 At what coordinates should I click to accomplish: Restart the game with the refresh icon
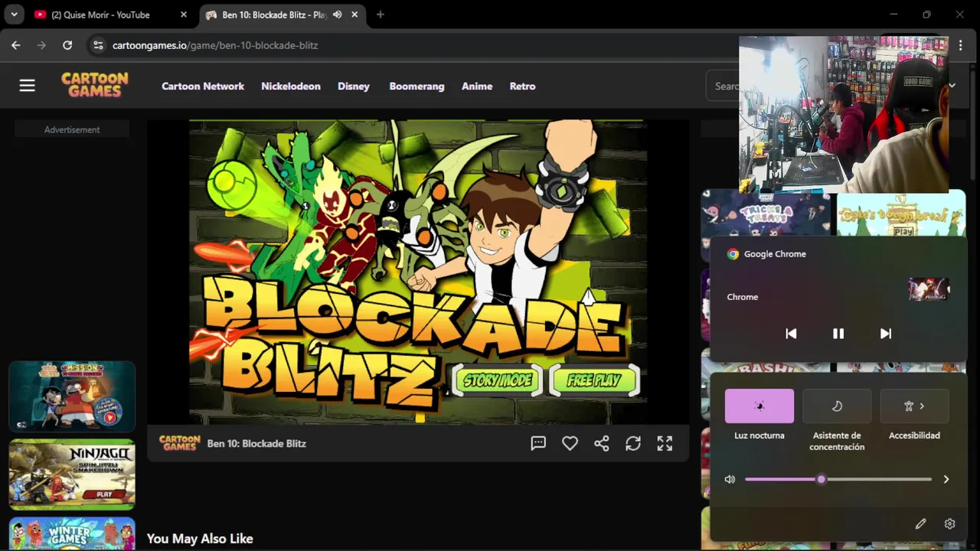633,443
